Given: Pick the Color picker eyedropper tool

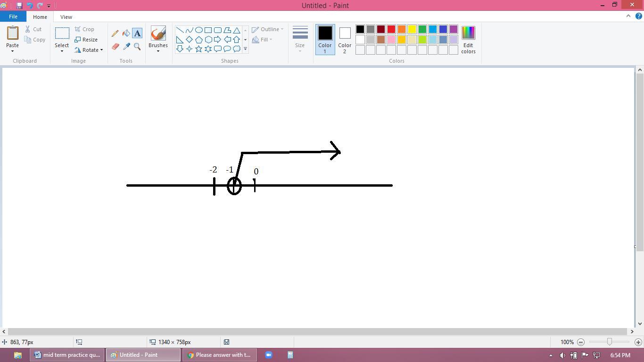Looking at the screenshot, I should coord(126,47).
